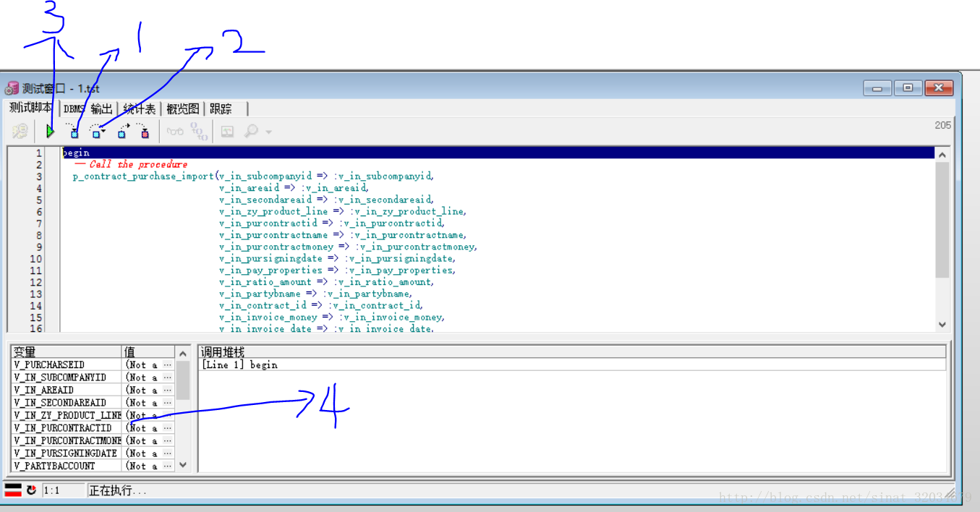Image resolution: width=980 pixels, height=512 pixels.
Task: Click the two-circles icon right of the glasses
Action: (199, 132)
